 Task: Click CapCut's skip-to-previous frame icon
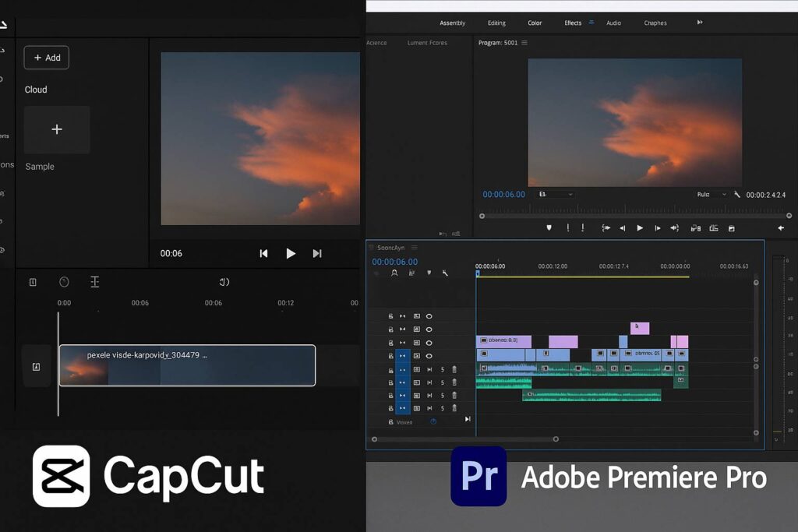[x=263, y=253]
